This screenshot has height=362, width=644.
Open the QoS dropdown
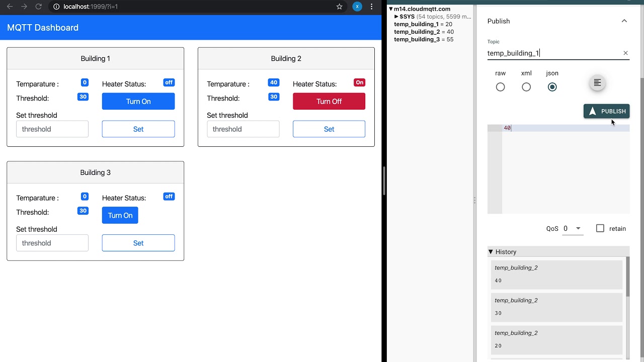click(x=572, y=228)
